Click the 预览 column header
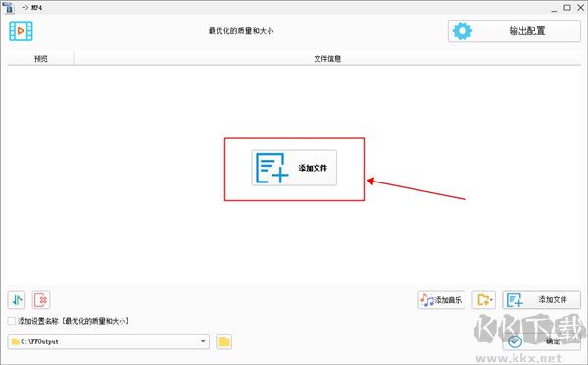The image size is (588, 365). [x=41, y=59]
